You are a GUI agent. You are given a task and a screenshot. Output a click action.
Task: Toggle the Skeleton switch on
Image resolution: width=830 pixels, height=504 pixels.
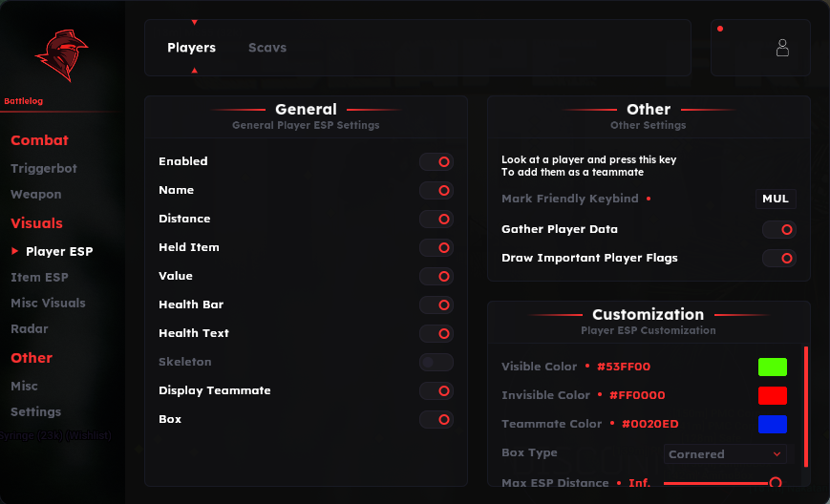436,363
